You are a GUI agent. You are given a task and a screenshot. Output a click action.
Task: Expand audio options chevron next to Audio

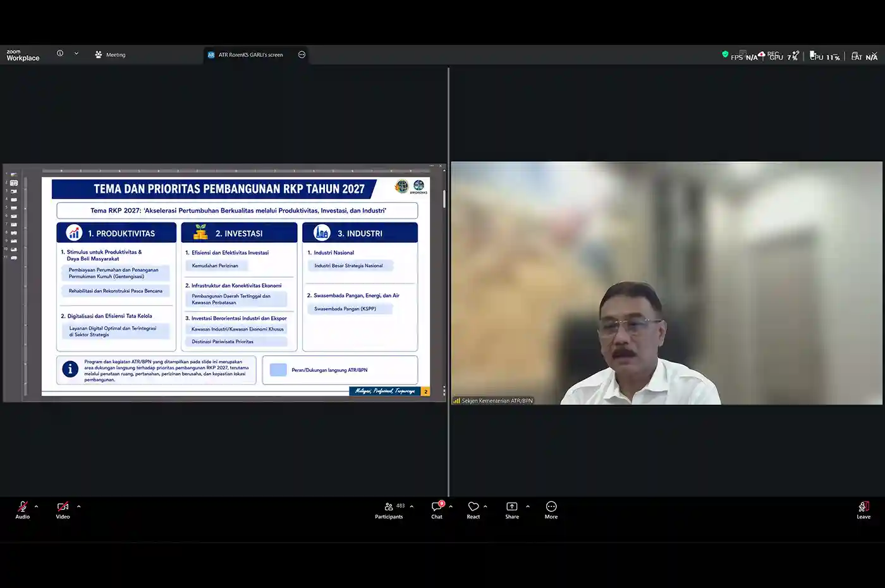(36, 506)
